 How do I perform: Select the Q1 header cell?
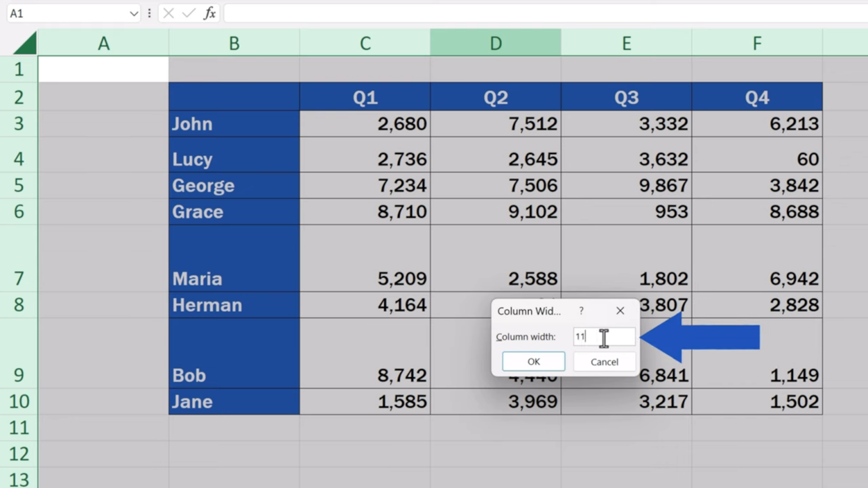365,97
